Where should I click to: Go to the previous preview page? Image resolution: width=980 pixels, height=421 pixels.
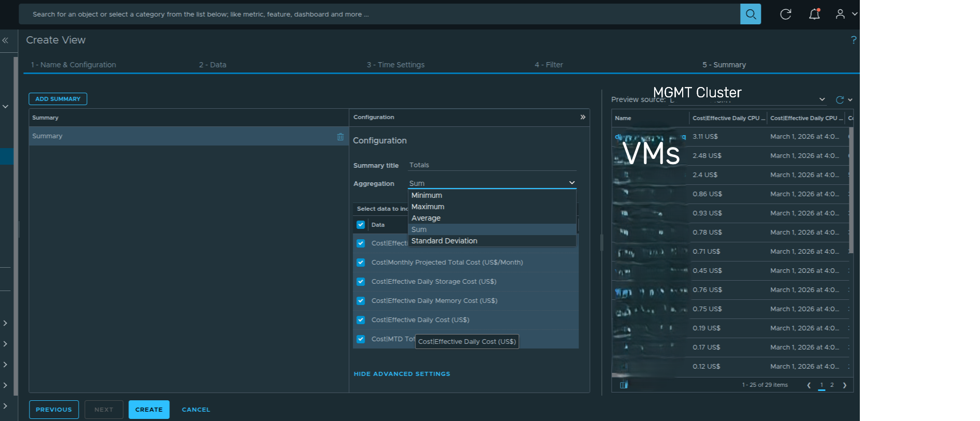tap(809, 385)
